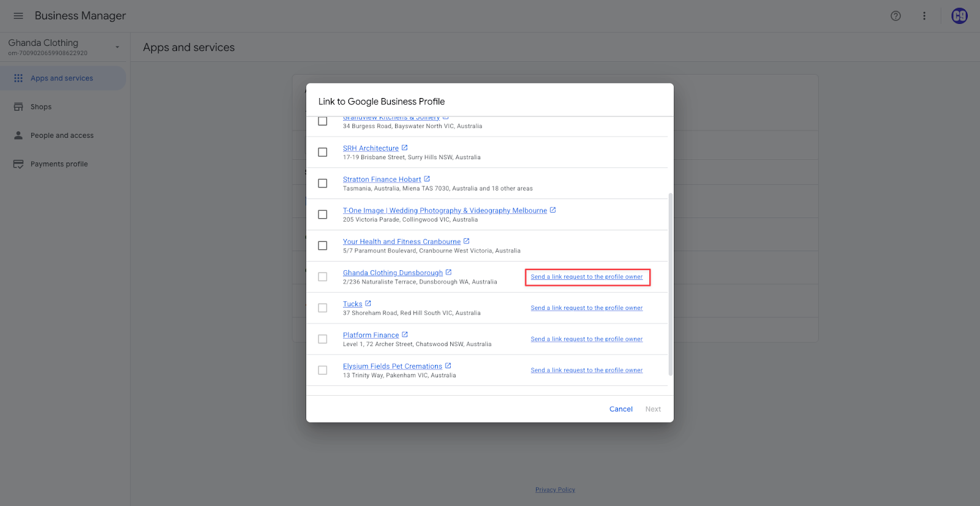Open the three-dot more options menu

(x=924, y=16)
